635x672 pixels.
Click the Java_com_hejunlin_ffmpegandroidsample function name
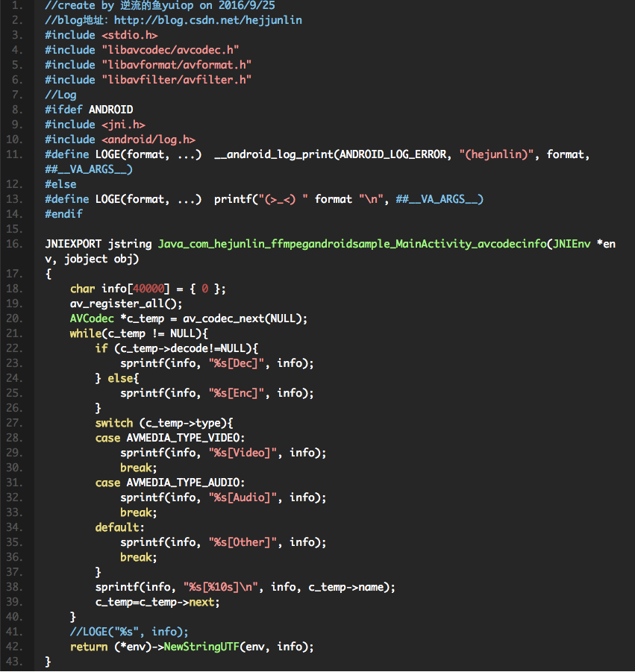point(352,244)
